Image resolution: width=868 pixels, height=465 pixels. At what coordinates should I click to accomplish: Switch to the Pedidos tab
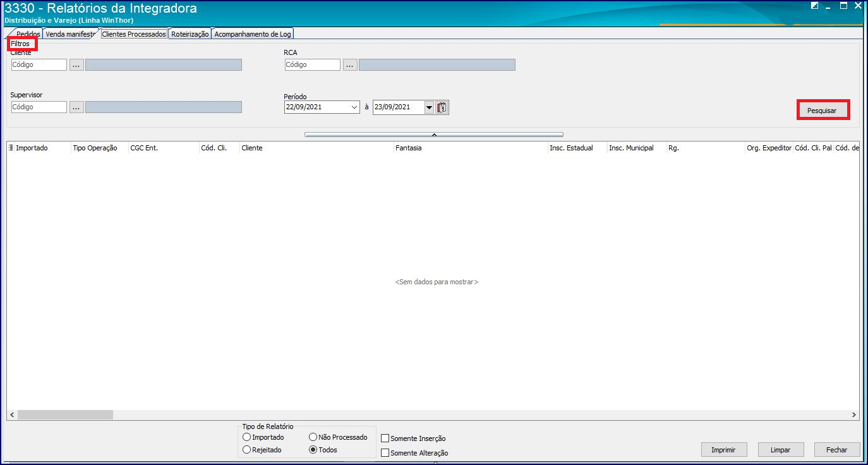pyautogui.click(x=28, y=34)
